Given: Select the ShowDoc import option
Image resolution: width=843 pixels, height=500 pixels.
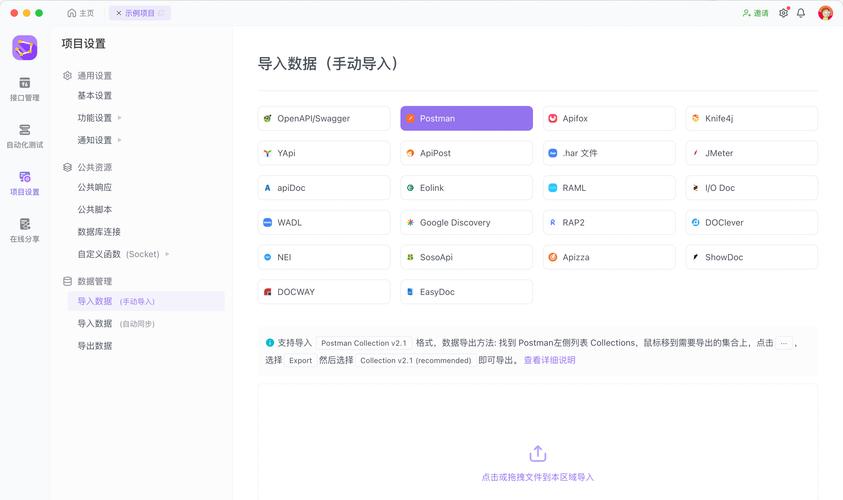Looking at the screenshot, I should (752, 257).
